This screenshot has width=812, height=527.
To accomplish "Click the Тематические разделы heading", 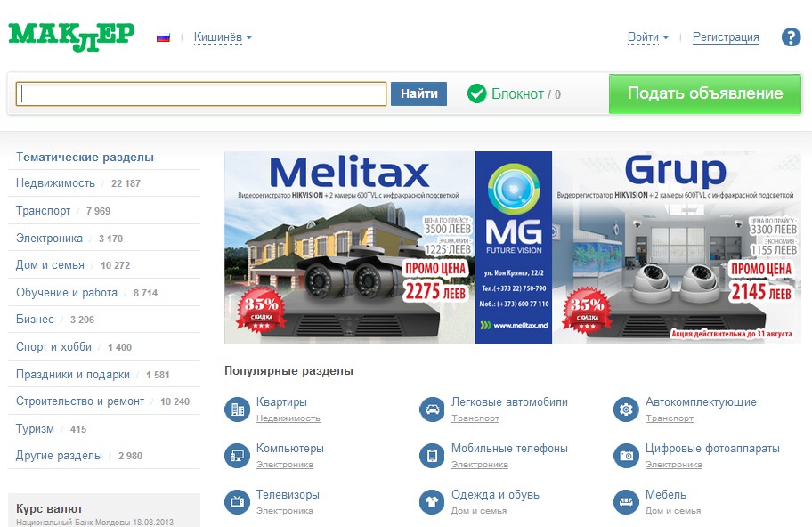I will [x=85, y=157].
